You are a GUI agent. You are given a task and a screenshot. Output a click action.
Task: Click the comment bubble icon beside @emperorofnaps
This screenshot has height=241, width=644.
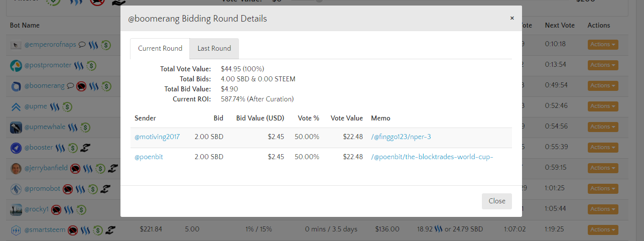[x=82, y=44]
